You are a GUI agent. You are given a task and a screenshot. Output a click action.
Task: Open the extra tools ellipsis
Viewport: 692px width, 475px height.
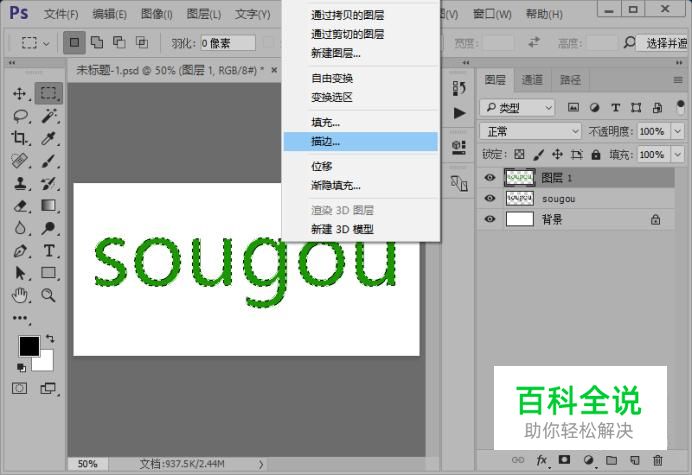(20, 318)
